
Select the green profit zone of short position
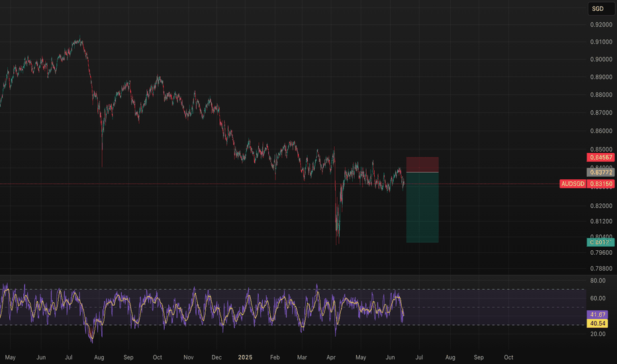422,207
